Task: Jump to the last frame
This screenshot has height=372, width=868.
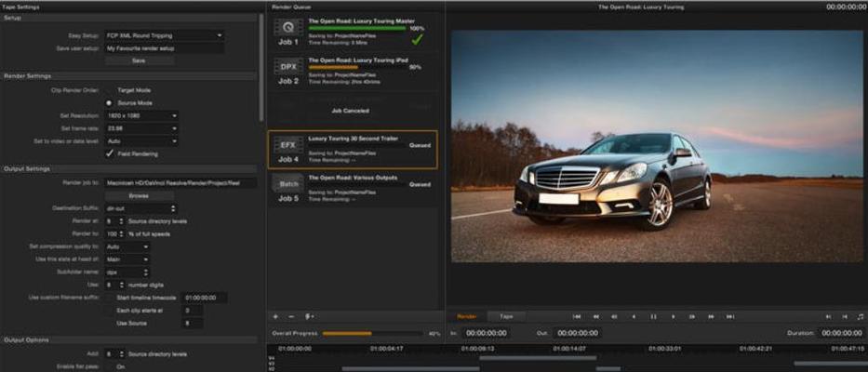Action: pos(730,316)
